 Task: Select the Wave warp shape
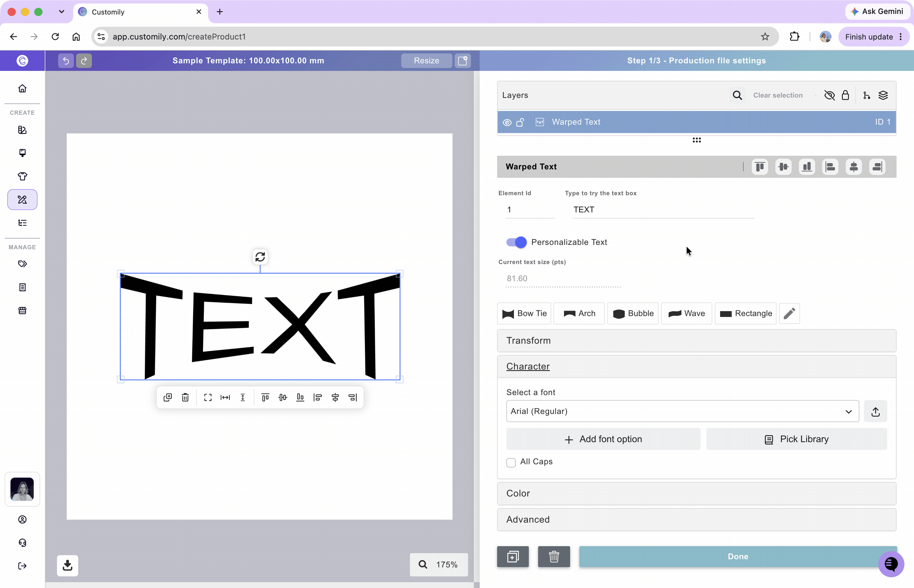click(686, 313)
